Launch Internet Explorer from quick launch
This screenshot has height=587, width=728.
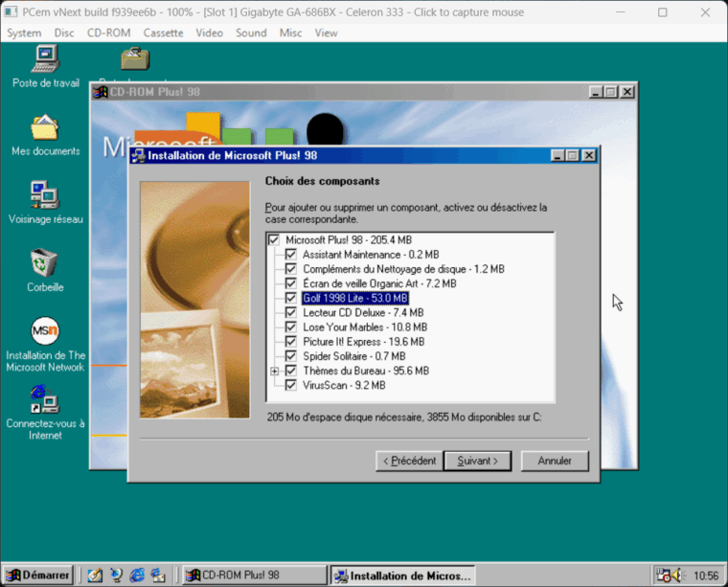[137, 576]
